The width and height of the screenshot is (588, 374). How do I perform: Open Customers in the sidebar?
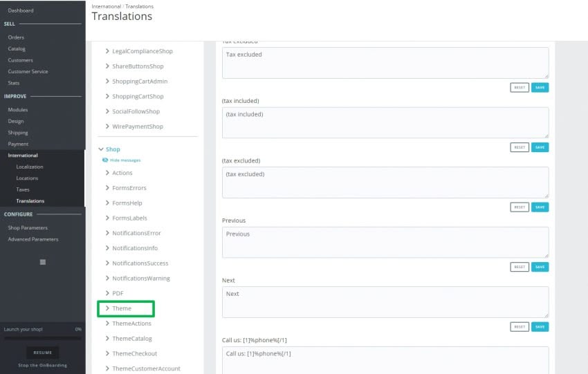point(20,60)
